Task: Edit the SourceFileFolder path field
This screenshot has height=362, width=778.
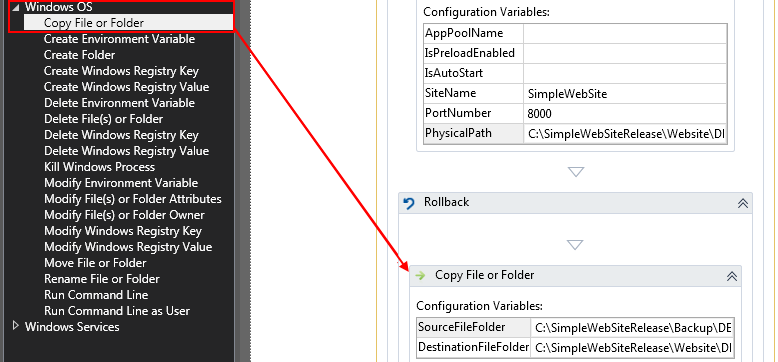Action: (x=632, y=327)
